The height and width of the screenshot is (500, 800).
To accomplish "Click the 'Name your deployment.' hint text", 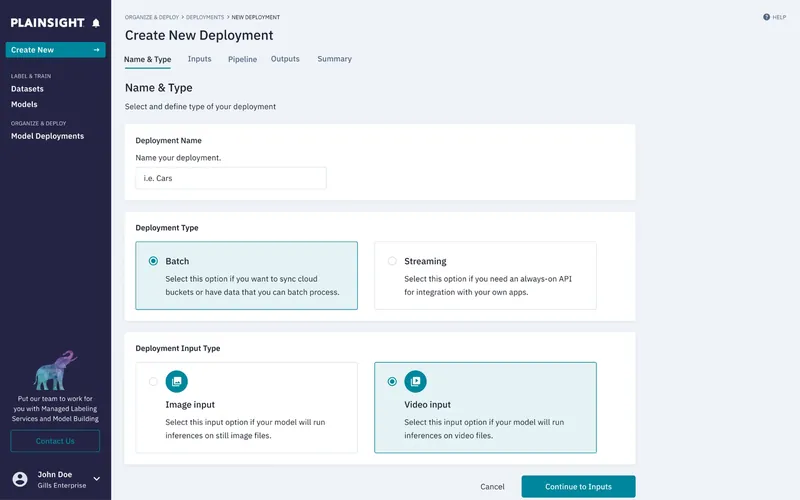I will point(178,158).
